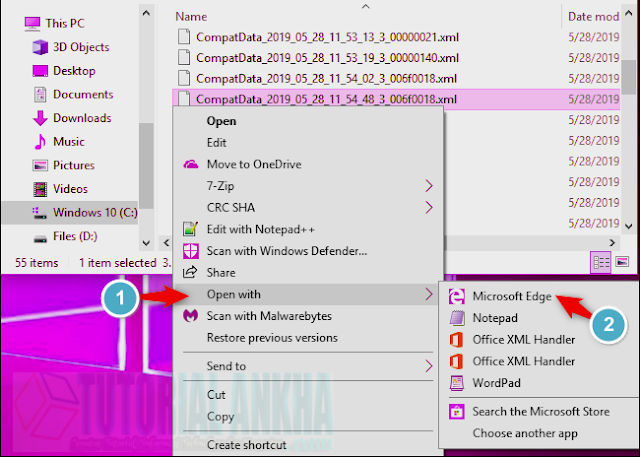This screenshot has width=640, height=457.
Task: Click the Downloads arrow icon
Action: (x=40, y=118)
